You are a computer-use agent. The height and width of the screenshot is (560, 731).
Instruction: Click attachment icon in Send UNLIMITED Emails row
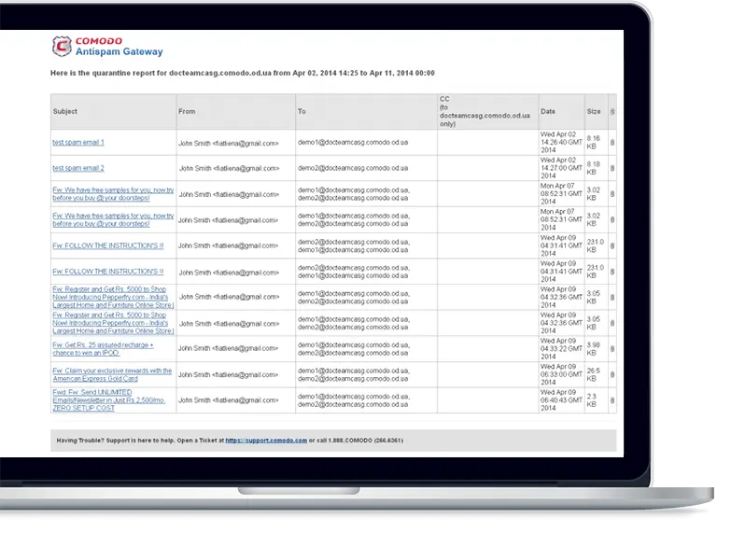pos(612,400)
